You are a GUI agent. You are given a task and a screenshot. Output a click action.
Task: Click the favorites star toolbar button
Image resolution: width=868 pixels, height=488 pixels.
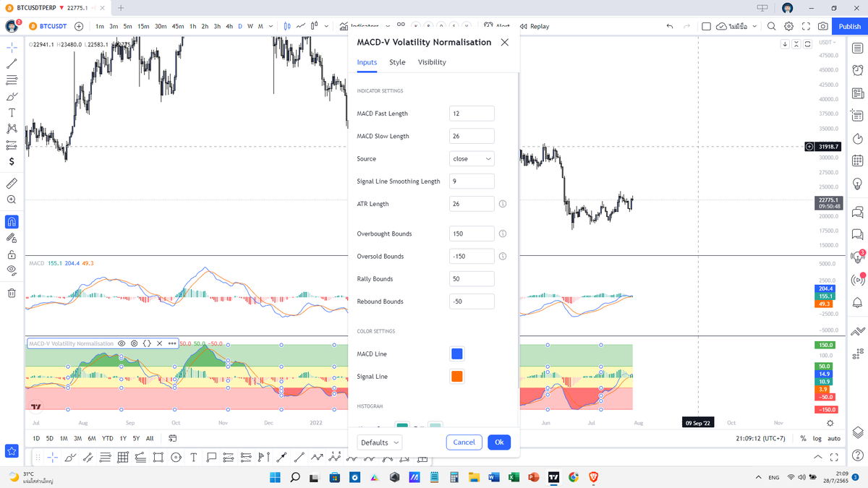point(12,450)
